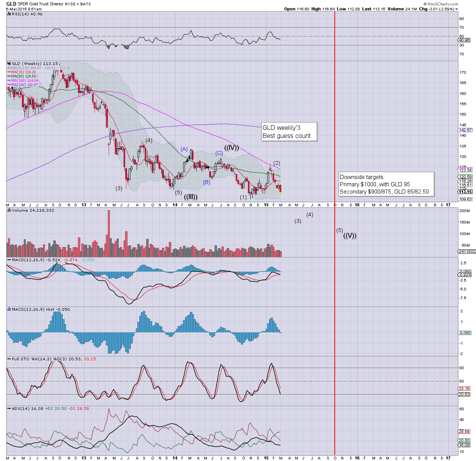
Task: Click the GLD weekly'3 Best guess count box
Action: tap(289, 132)
